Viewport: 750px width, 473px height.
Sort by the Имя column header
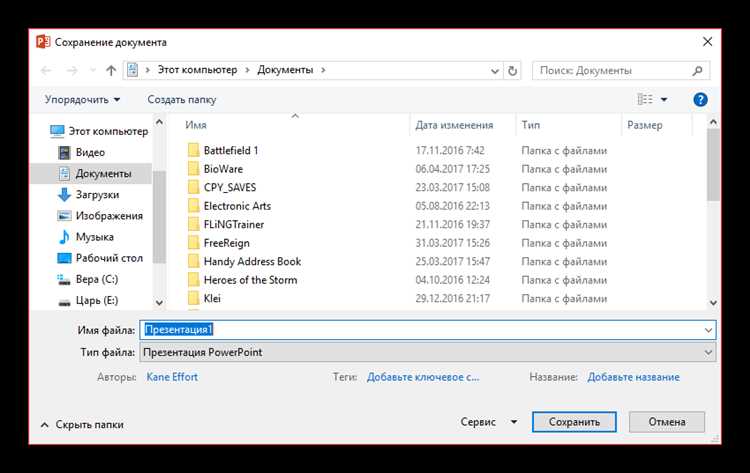pyautogui.click(x=196, y=125)
